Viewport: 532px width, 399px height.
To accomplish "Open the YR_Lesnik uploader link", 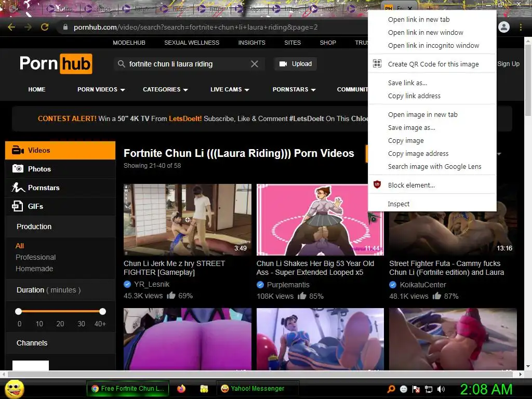I will (152, 284).
